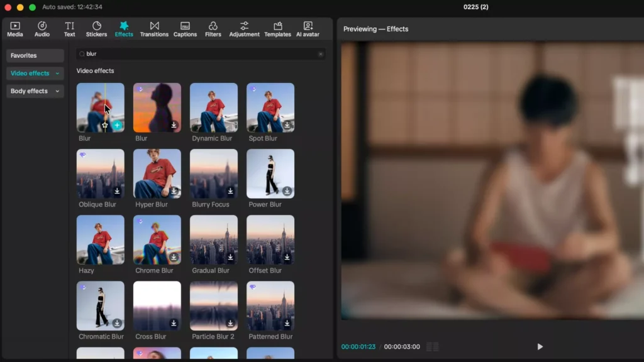Viewport: 644px width, 362px height.
Task: Open the AI avatar panel
Action: click(x=308, y=28)
